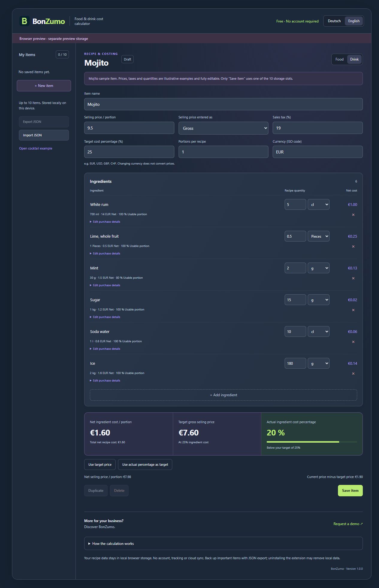This screenshot has width=379, height=588.
Task: Remove the Sugar ingredient
Action: click(353, 310)
